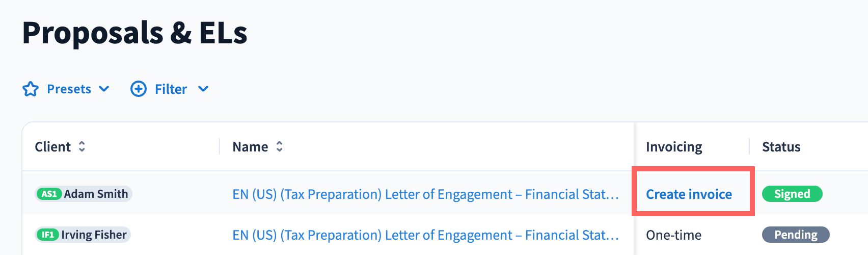Open Irving Fisher's engagement letter proposal
Image resolution: width=868 pixels, height=255 pixels.
(425, 235)
